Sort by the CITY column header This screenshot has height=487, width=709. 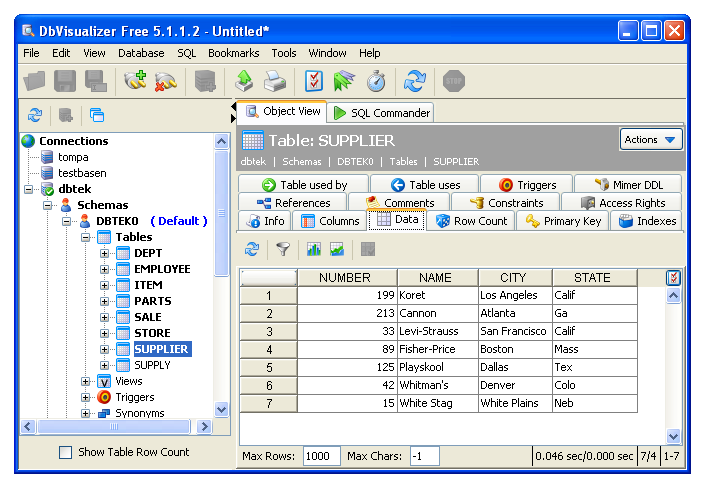point(515,278)
